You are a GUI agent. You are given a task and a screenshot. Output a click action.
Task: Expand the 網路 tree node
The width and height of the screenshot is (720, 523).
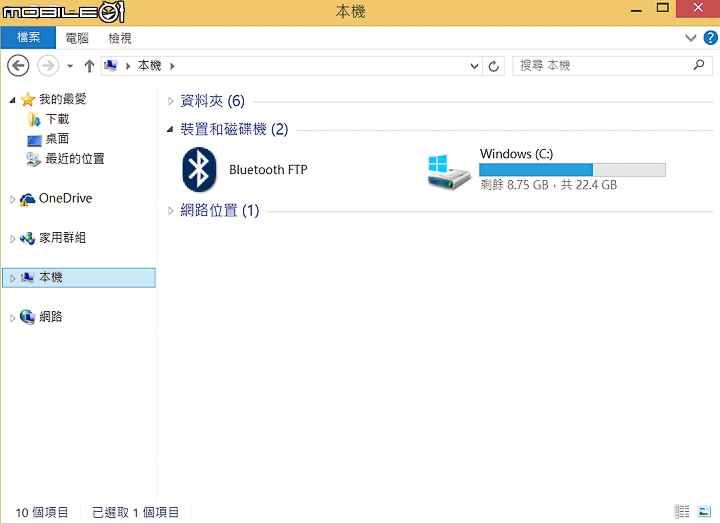12,318
